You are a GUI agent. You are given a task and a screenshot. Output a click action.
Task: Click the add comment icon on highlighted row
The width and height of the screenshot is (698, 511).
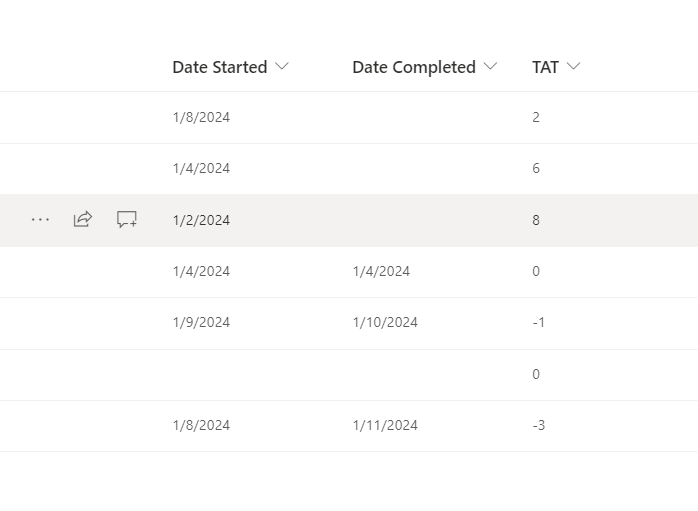pos(127,220)
